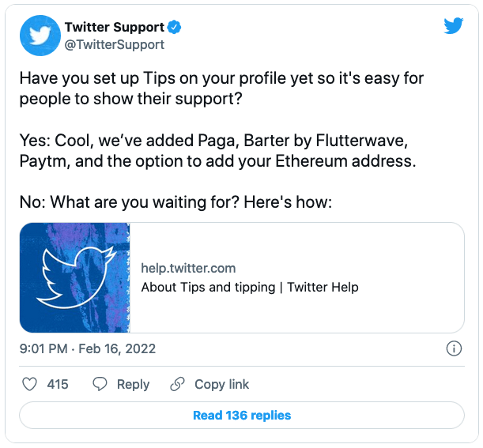Click the chain link copy icon
The width and height of the screenshot is (483, 448).
(177, 384)
